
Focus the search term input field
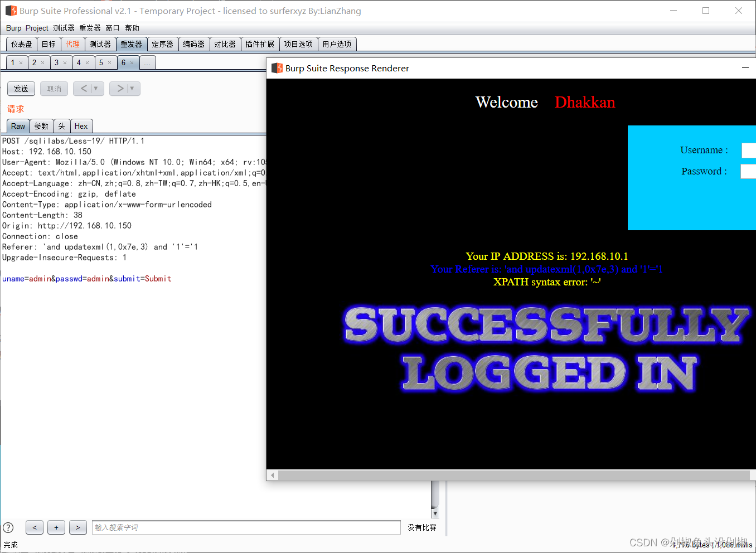click(246, 527)
